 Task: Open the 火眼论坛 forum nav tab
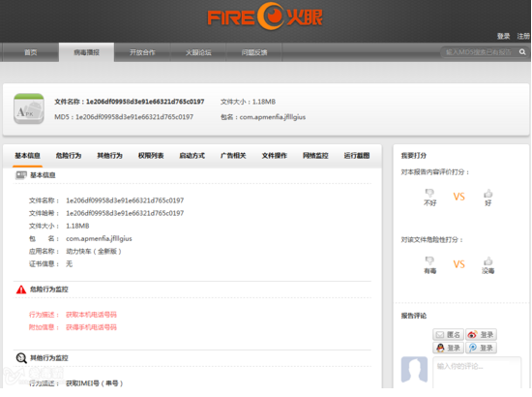[x=198, y=52]
